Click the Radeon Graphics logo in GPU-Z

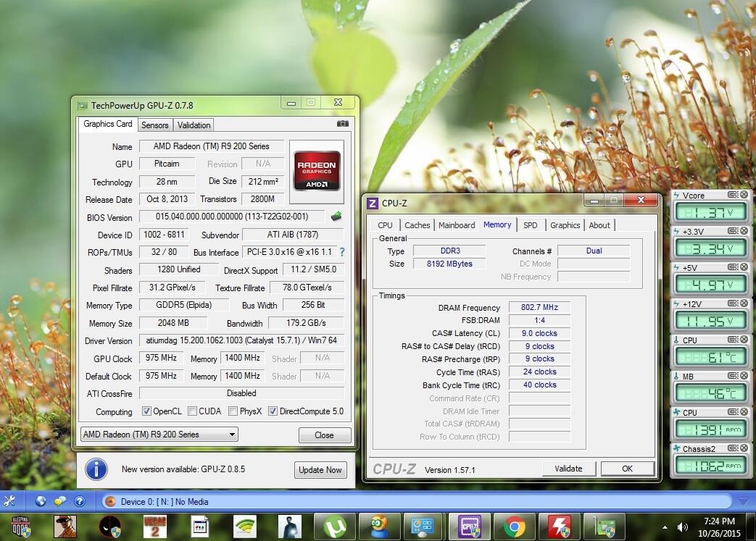pos(317,171)
